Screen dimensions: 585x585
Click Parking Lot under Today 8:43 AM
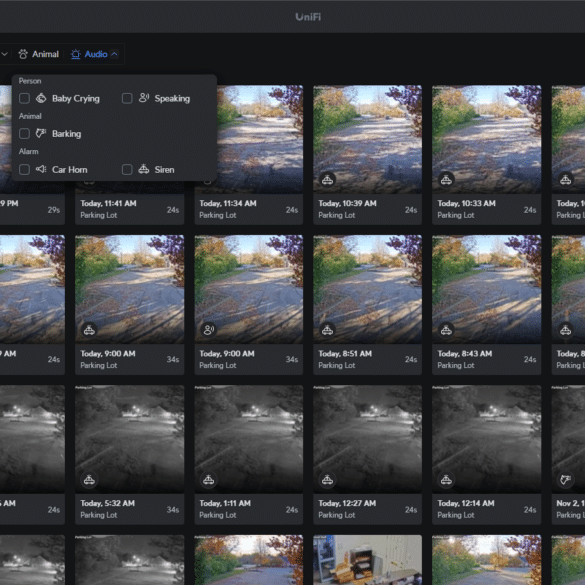[456, 365]
